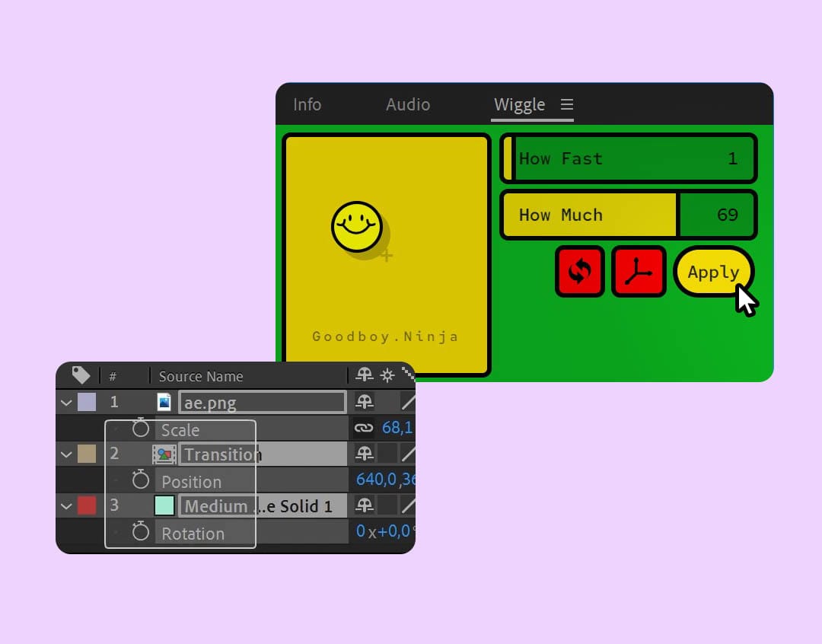Open the Wiggle panel hamburger menu
Viewport: 822px width, 644px height.
pos(567,105)
